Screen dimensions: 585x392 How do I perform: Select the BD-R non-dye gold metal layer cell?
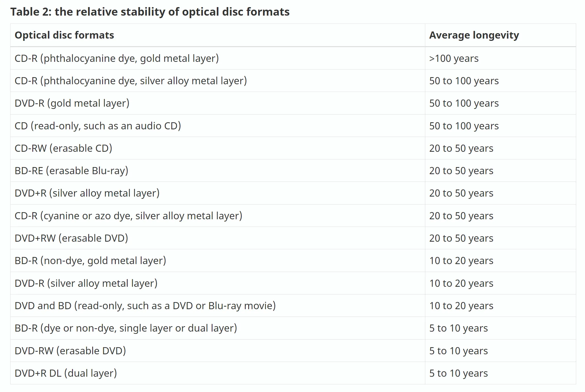(90, 261)
